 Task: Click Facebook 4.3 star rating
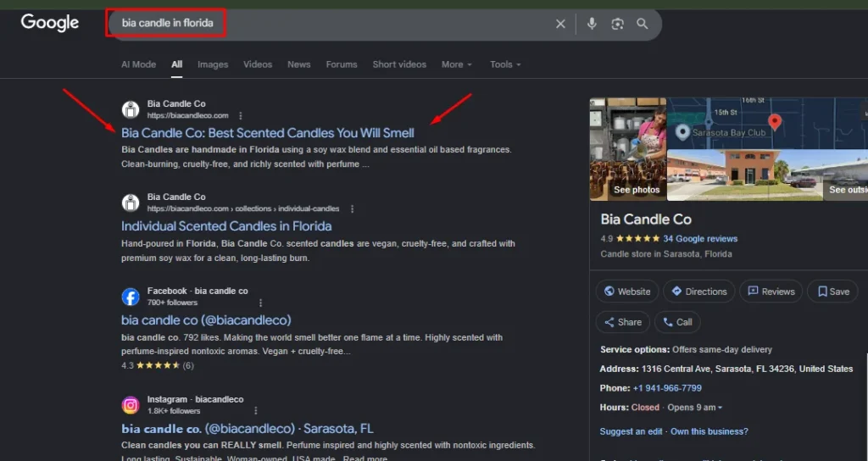click(157, 365)
